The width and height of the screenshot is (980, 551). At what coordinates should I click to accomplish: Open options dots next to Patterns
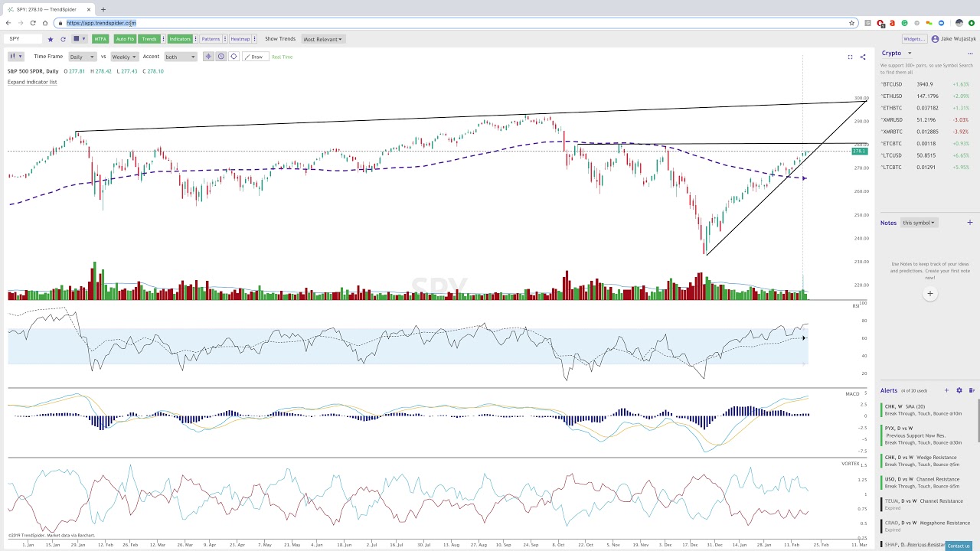pyautogui.click(x=225, y=39)
